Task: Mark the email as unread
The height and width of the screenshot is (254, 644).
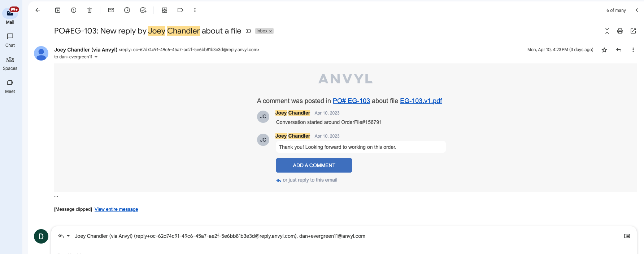Action: pos(111,10)
